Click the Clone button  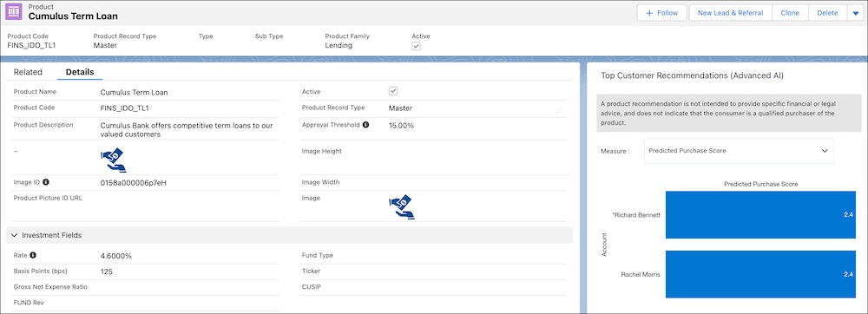click(x=790, y=13)
